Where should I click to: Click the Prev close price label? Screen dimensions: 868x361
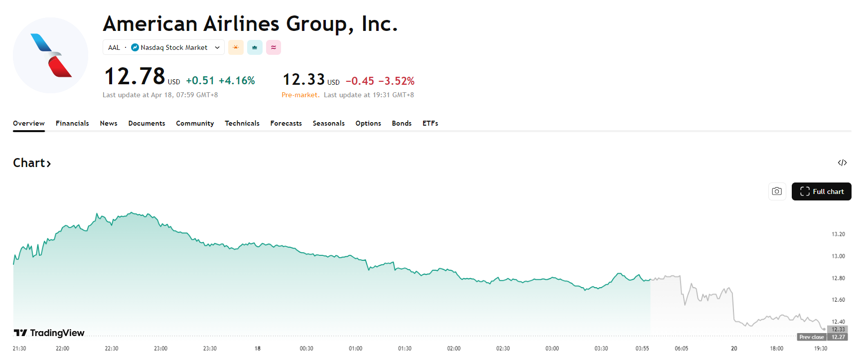coord(812,337)
